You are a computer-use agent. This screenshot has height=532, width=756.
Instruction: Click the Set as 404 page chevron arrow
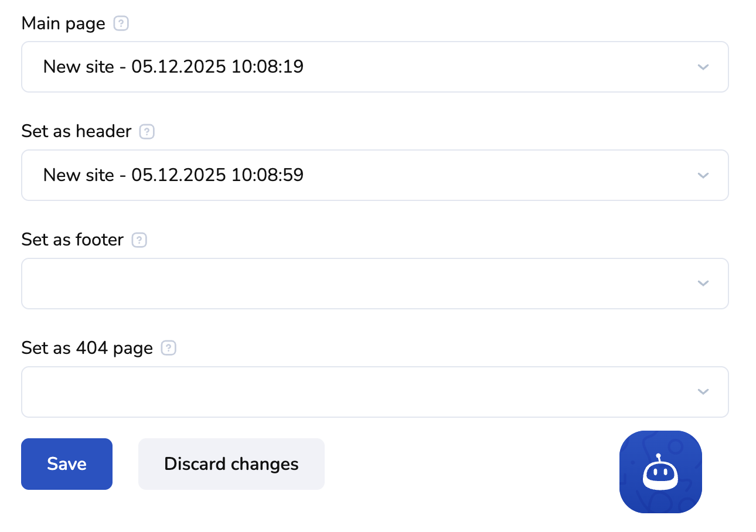point(703,392)
